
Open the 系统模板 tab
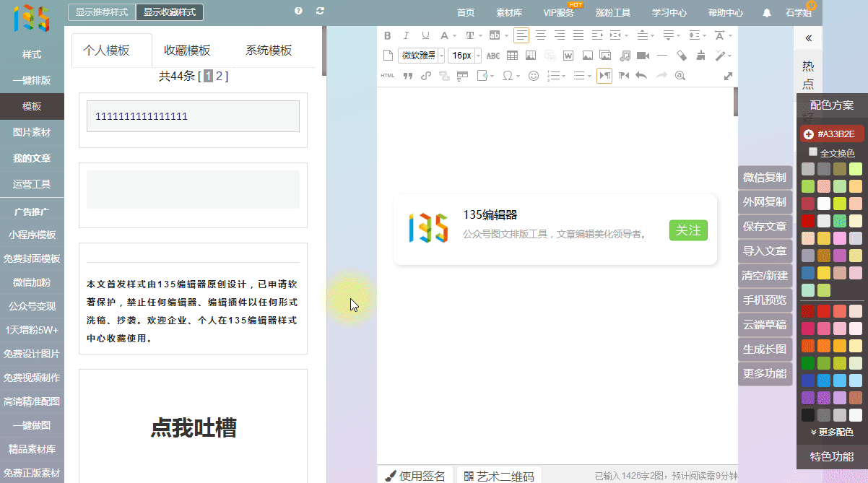click(269, 51)
